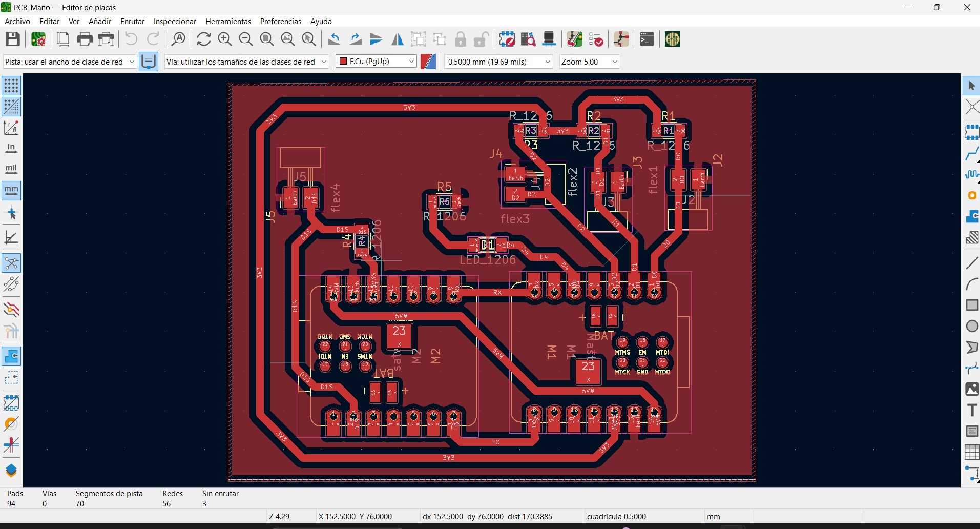The width and height of the screenshot is (980, 529).
Task: Open the grid size 0.5000 mm dropdown
Action: coord(498,62)
